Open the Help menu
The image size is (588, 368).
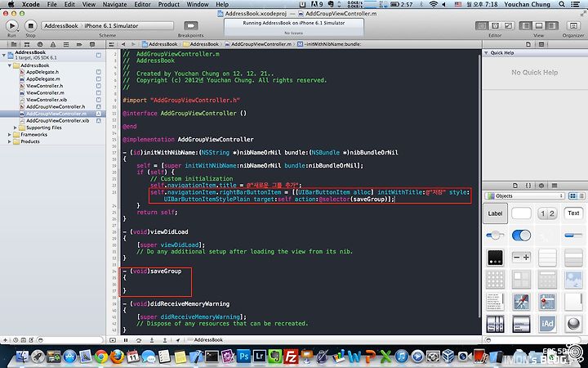[x=222, y=5]
